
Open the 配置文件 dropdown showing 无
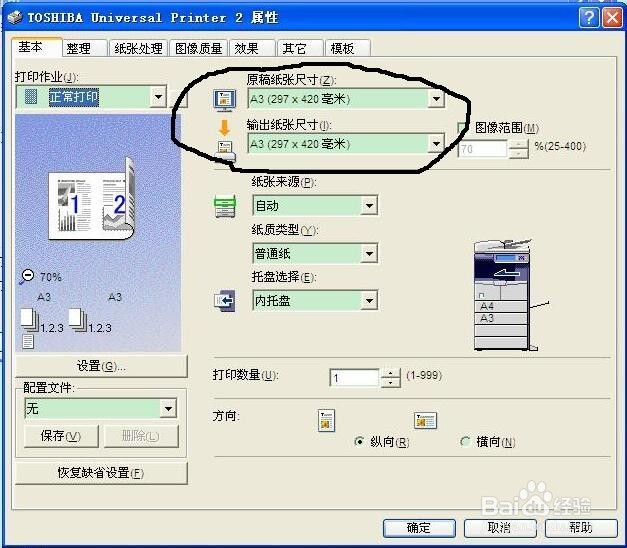(168, 408)
